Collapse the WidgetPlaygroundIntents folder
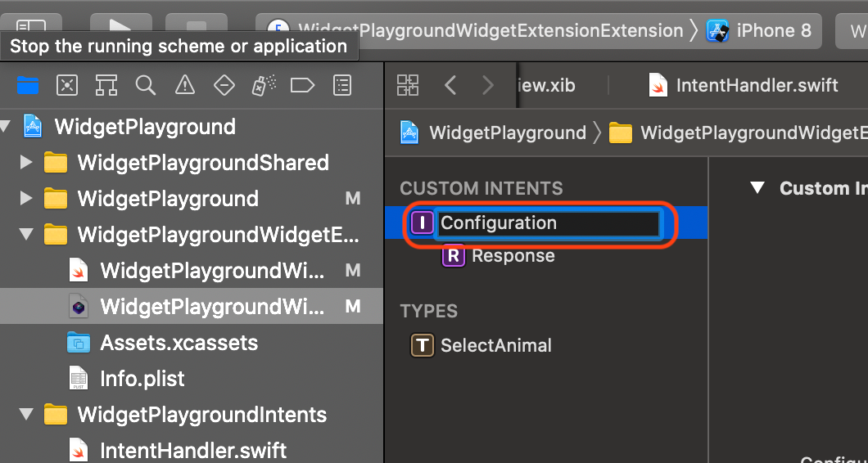The height and width of the screenshot is (463, 868). pos(25,414)
